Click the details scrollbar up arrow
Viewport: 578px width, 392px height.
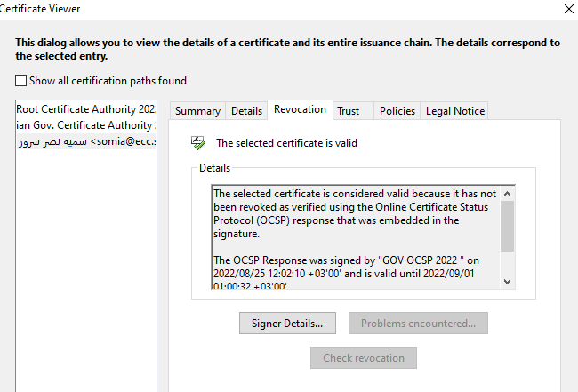click(507, 193)
